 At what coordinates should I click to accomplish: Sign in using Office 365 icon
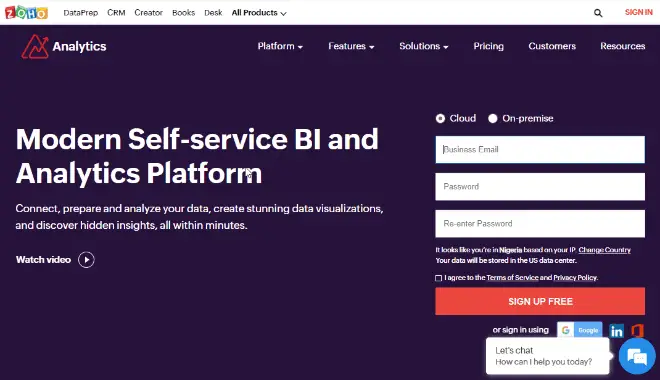[637, 330]
